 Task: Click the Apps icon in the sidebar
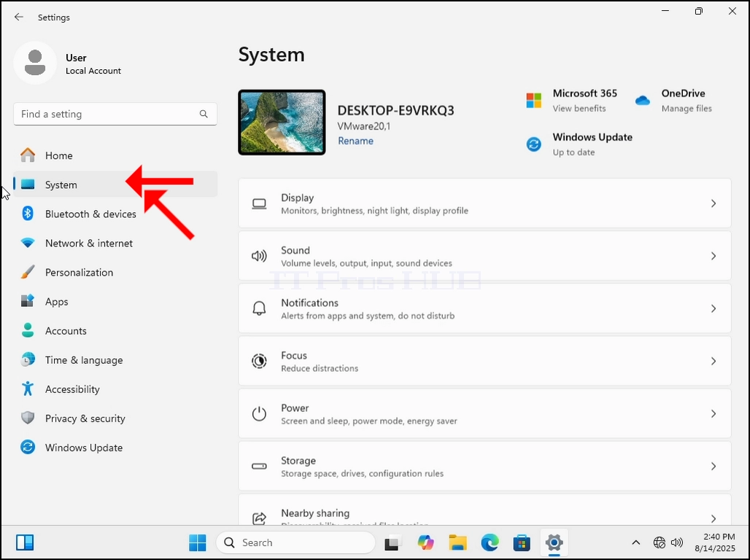(28, 301)
